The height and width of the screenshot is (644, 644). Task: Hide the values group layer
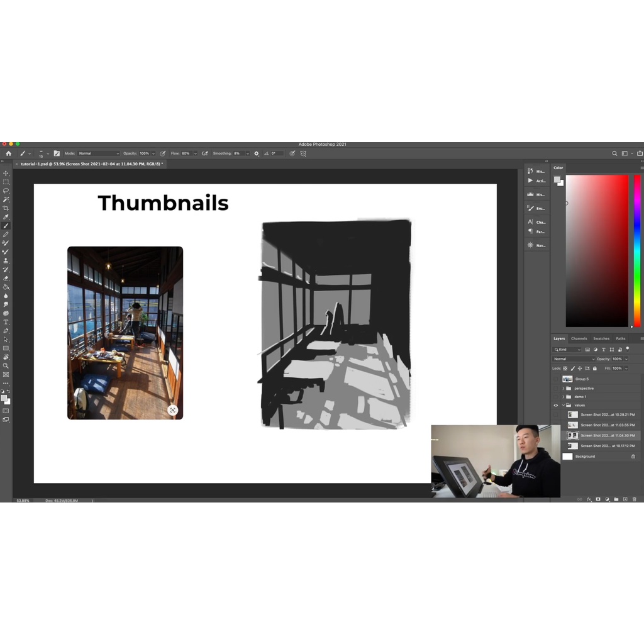tap(556, 406)
